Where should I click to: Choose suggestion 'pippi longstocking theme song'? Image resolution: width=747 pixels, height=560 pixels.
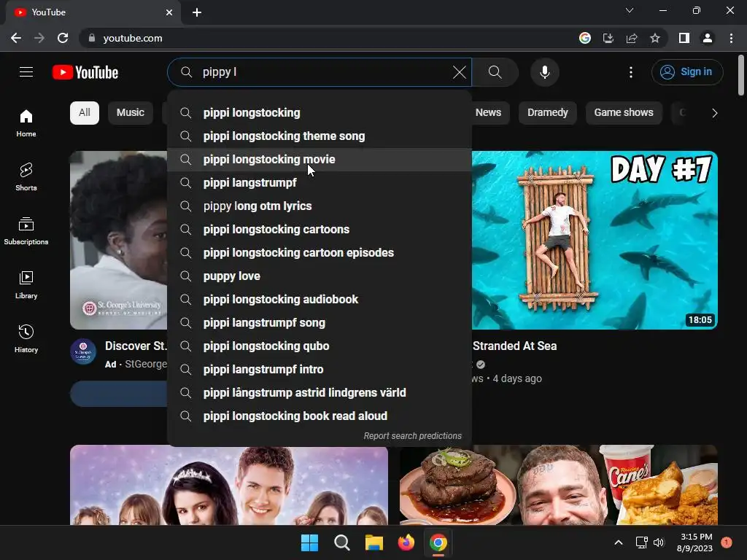click(x=320, y=136)
